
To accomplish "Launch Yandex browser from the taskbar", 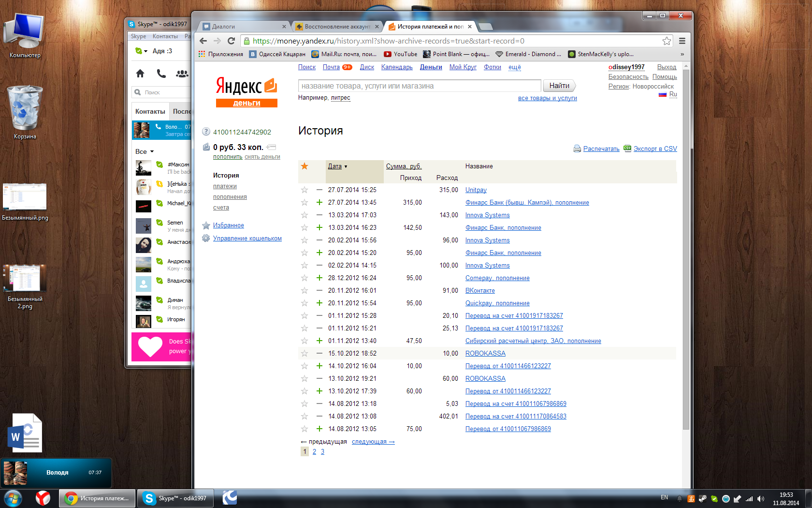I will pyautogui.click(x=43, y=498).
